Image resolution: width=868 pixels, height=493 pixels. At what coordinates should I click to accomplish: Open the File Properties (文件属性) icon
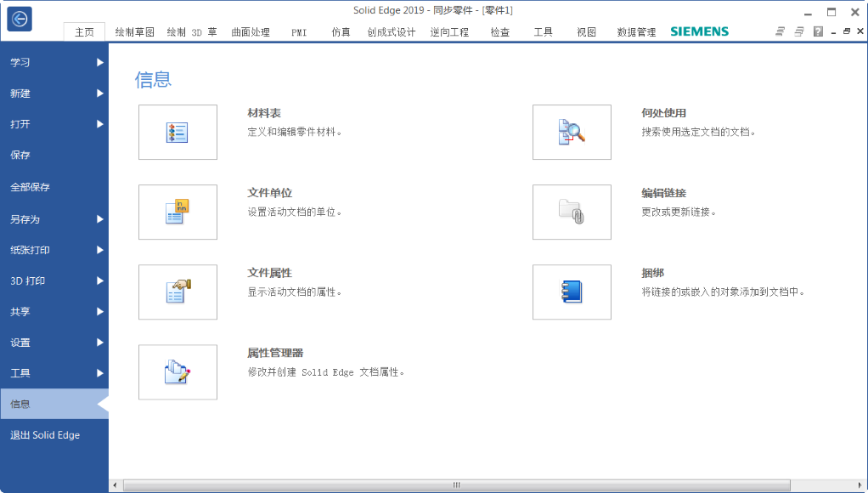(178, 292)
